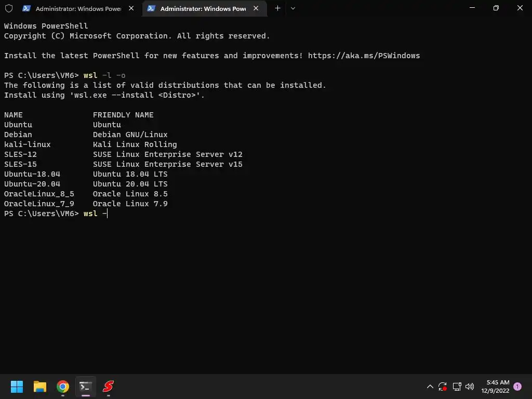This screenshot has width=532, height=399.
Task: Open the clock showing 5:45 AM 12/9/2022
Action: [495, 387]
